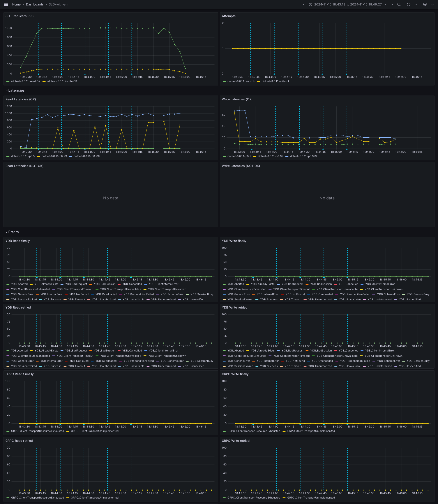Click YDB_Cancelled in YDB Write finally legend
This screenshot has width=438, height=504.
[x=348, y=284]
